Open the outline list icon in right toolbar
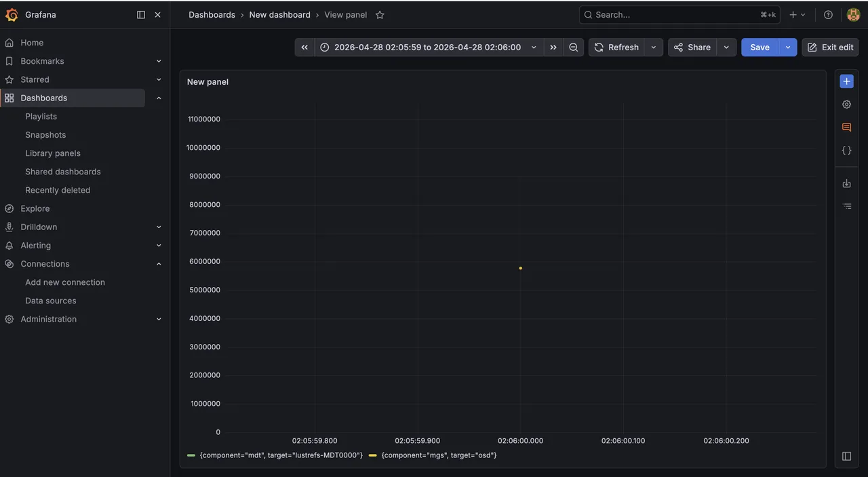Image resolution: width=868 pixels, height=477 pixels. click(x=846, y=206)
